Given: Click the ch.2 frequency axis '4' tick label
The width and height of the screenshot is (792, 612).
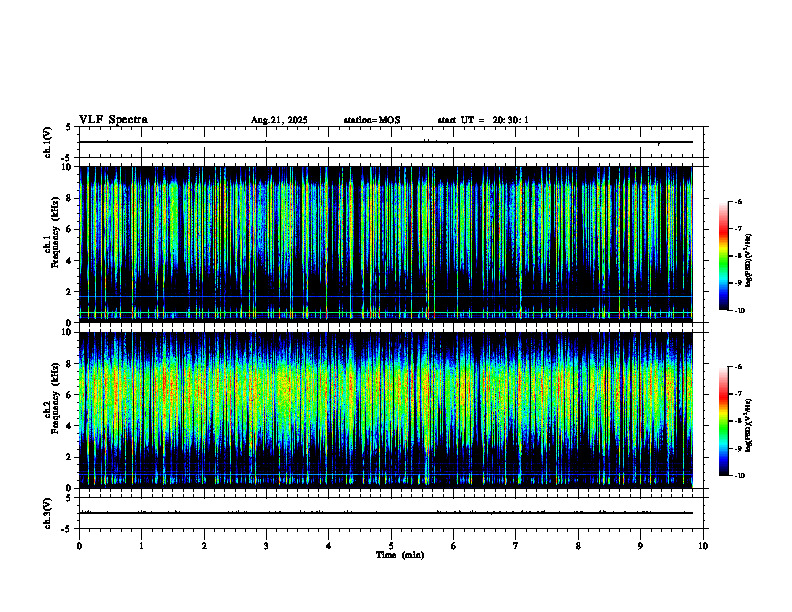Looking at the screenshot, I should pyautogui.click(x=70, y=426).
